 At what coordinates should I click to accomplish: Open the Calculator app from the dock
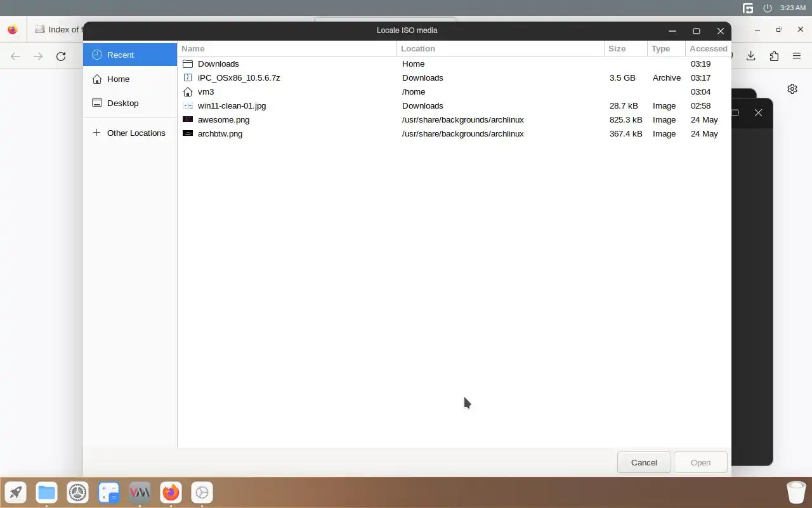pos(108,492)
